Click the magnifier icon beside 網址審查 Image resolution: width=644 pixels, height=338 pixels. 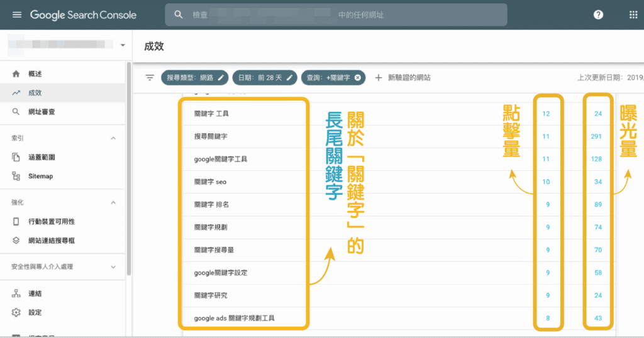click(x=16, y=112)
